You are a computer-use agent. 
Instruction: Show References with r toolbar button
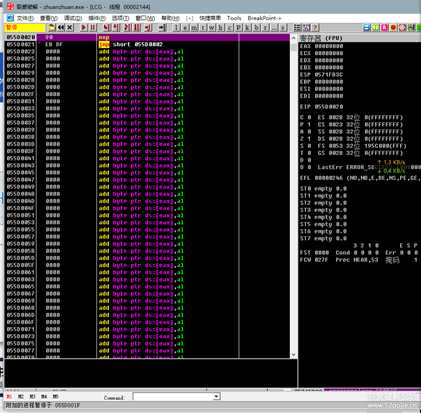pyautogui.click(x=265, y=28)
